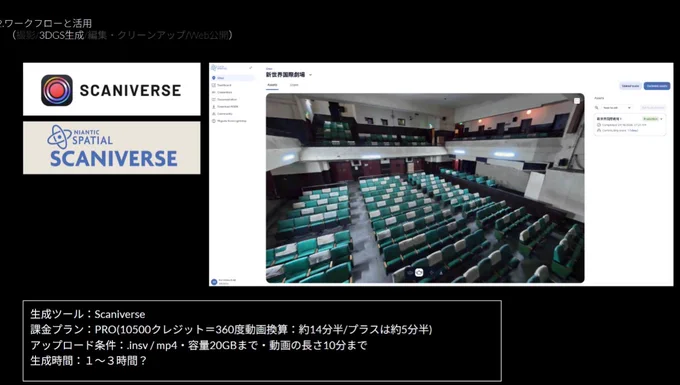Open the asset filter dropdown
The image size is (680, 385).
point(617,108)
